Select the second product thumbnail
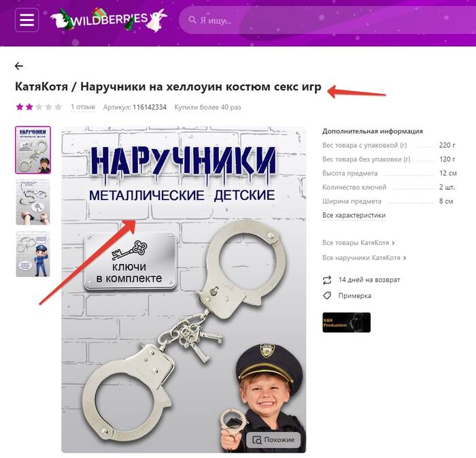Viewport: 476px width, 458px height. coord(33,202)
